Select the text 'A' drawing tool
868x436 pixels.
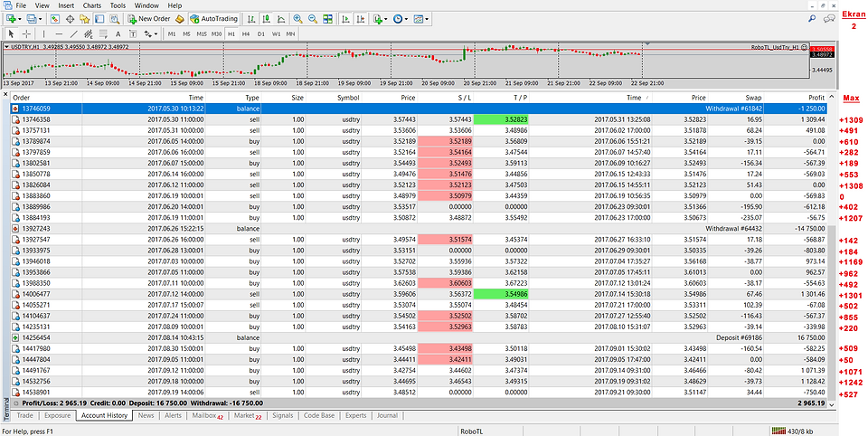[x=118, y=33]
